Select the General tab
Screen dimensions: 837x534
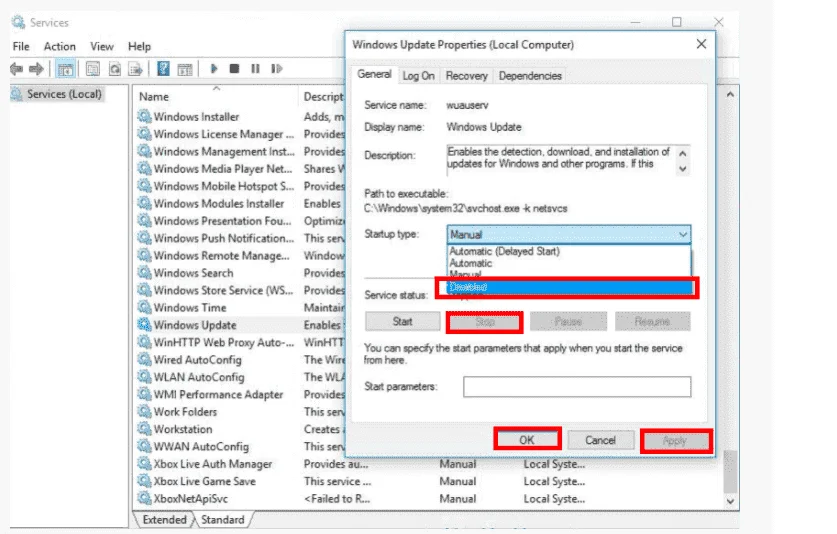click(374, 74)
